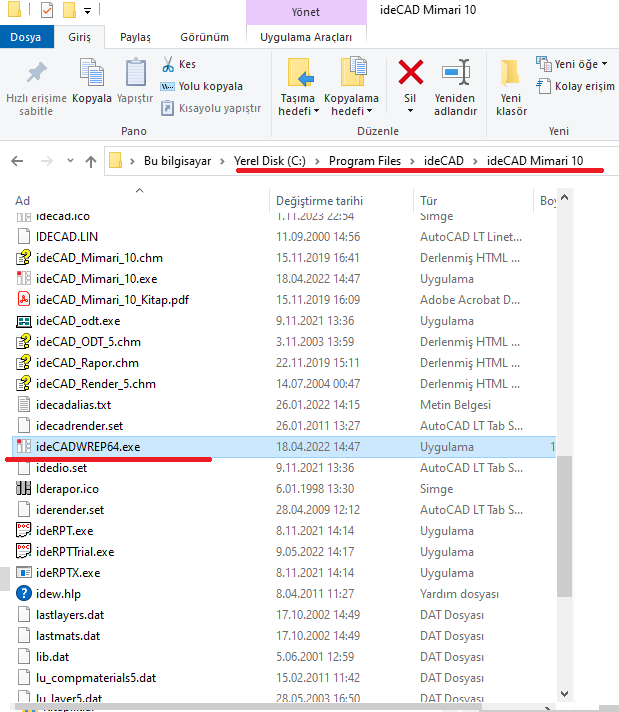Screen dimensions: 619x712
Task: Click the Yapıştır paste icon
Action: pyautogui.click(x=135, y=72)
